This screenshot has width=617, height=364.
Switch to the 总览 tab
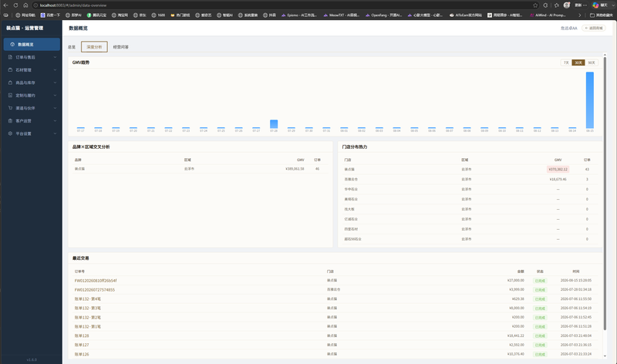[72, 47]
